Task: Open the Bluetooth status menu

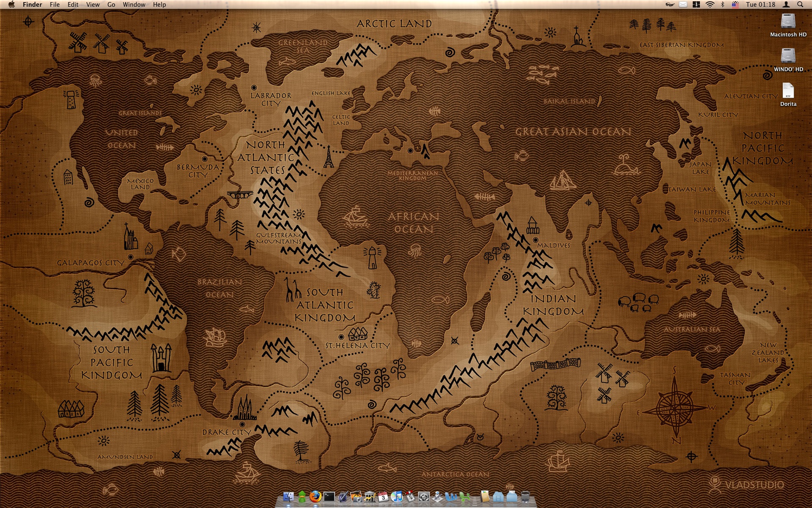Action: (x=722, y=5)
